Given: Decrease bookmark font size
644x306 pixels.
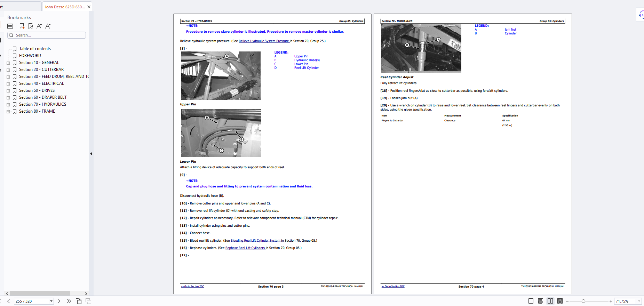Looking at the screenshot, I should pyautogui.click(x=48, y=26).
